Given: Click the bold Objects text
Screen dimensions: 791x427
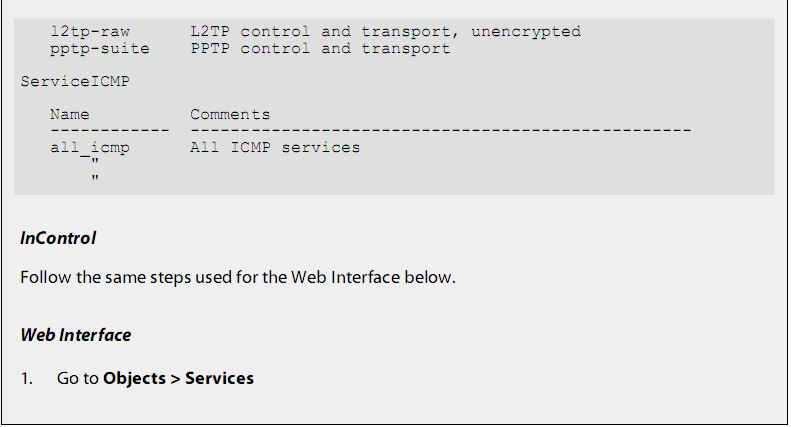Looking at the screenshot, I should pos(134,378).
